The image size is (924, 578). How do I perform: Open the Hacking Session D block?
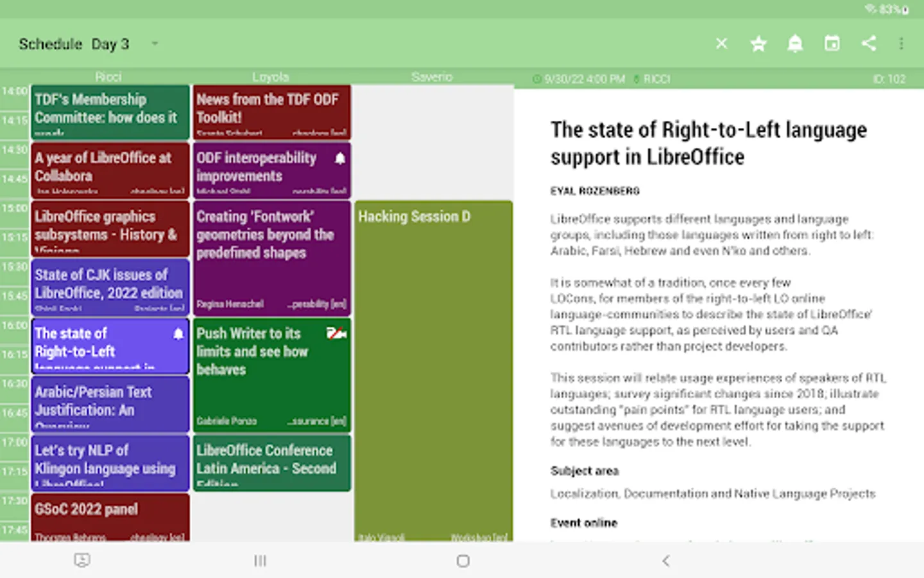pos(434,372)
